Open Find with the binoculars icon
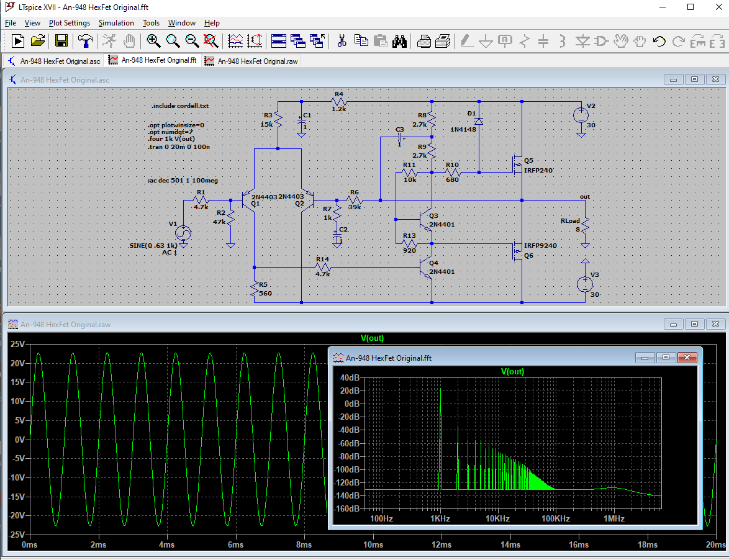Screen dimensions: 729x560 click(x=399, y=41)
